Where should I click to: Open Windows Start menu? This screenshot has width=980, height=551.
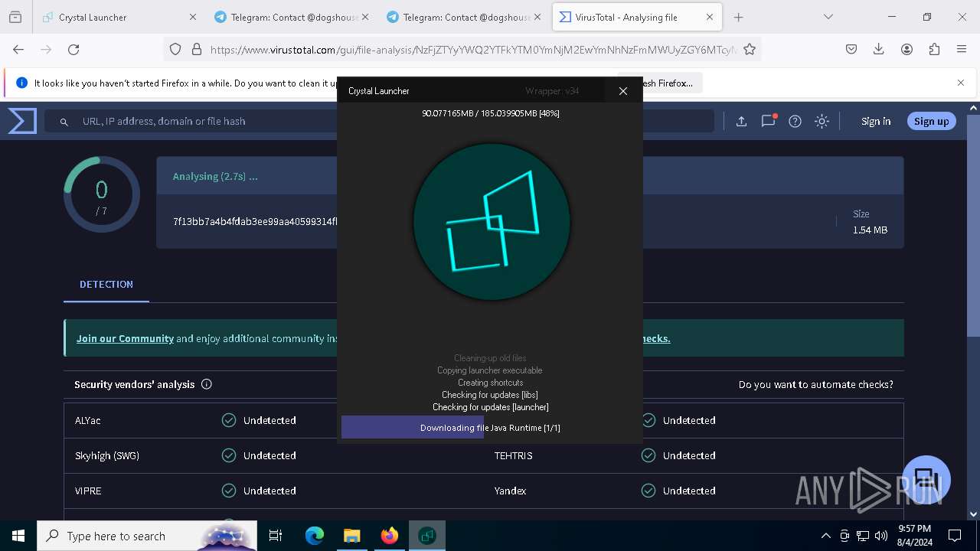pos(18,536)
